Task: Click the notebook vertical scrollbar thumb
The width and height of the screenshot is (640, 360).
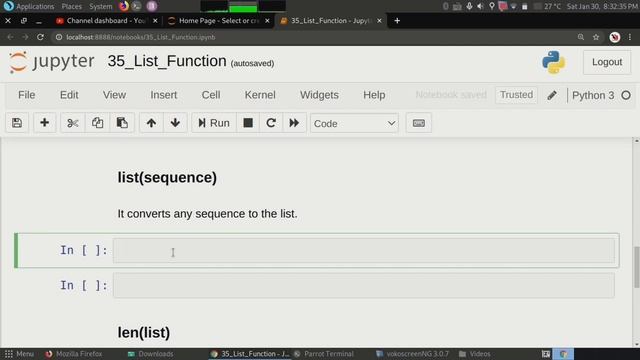Action: click(636, 267)
